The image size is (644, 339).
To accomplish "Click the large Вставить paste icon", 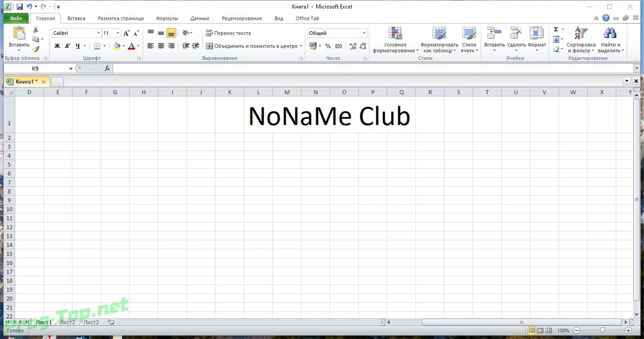I will (x=19, y=34).
